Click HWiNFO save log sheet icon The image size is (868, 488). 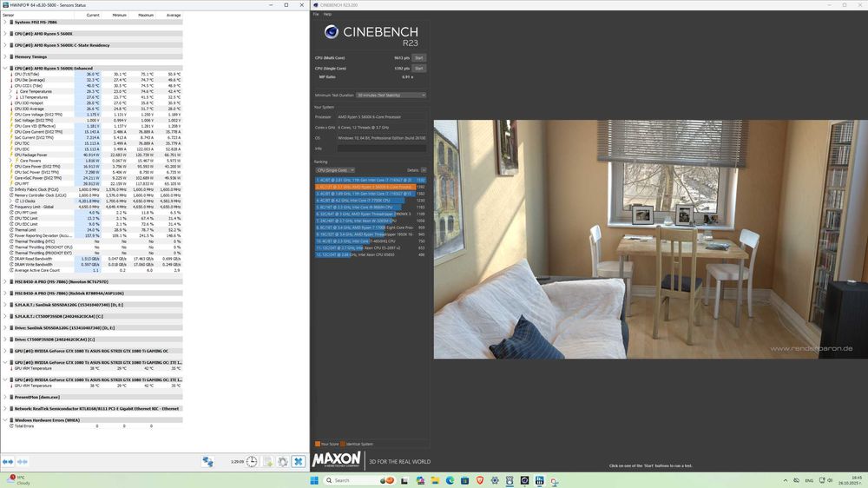click(268, 461)
